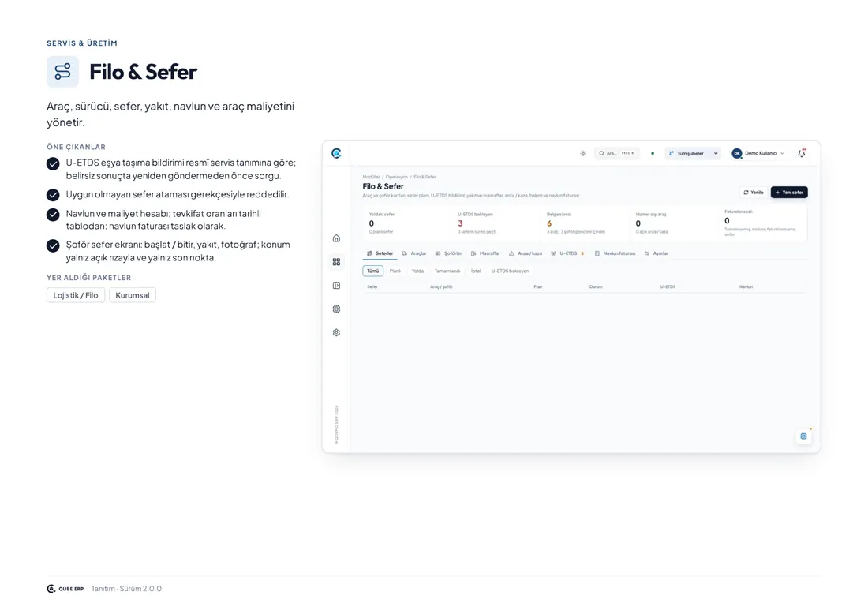Click the Yenile refresh button
Viewport: 868px width, 614px height.
[754, 193]
